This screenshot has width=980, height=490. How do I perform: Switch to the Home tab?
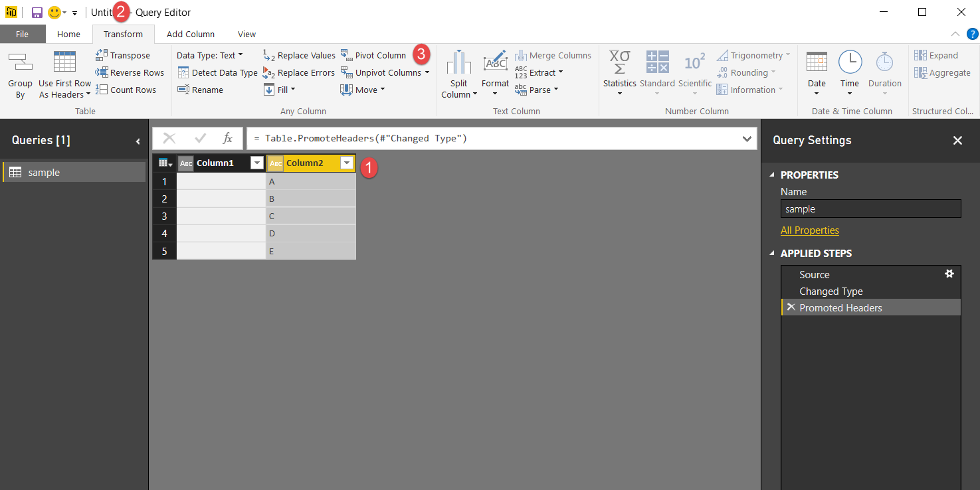pyautogui.click(x=68, y=34)
